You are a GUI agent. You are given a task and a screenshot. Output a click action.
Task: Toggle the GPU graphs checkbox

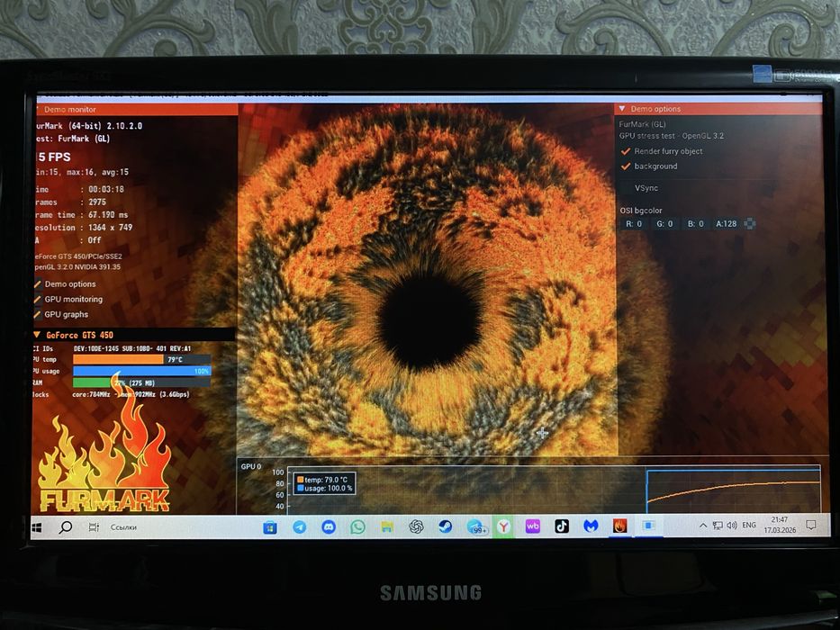pyautogui.click(x=38, y=314)
